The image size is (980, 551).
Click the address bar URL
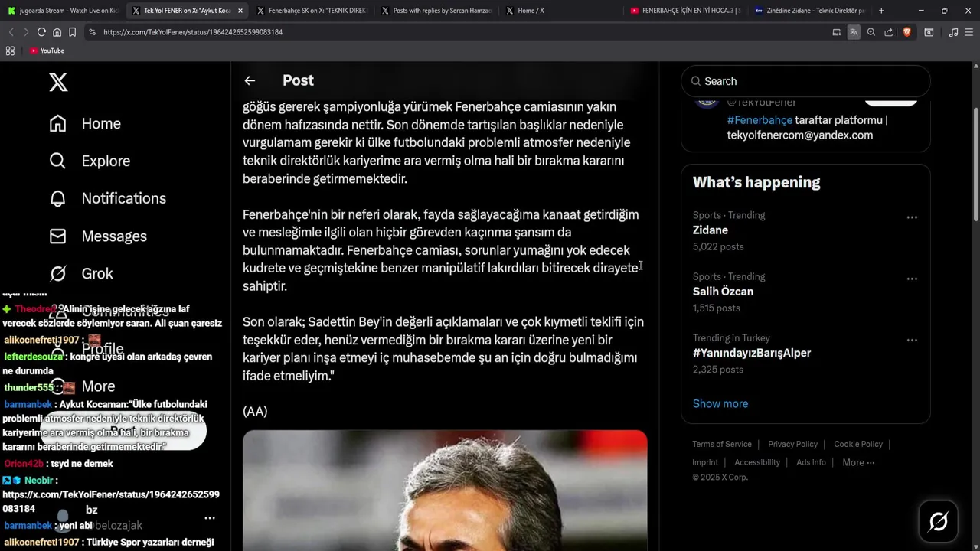click(193, 32)
